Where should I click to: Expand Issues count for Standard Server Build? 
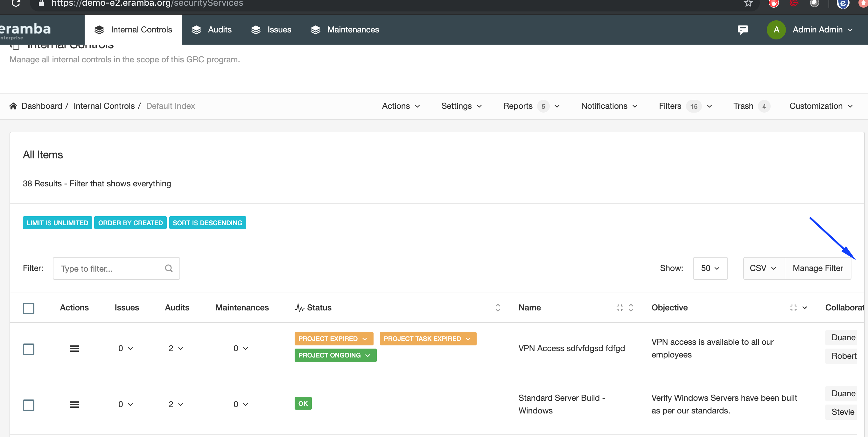pyautogui.click(x=125, y=404)
